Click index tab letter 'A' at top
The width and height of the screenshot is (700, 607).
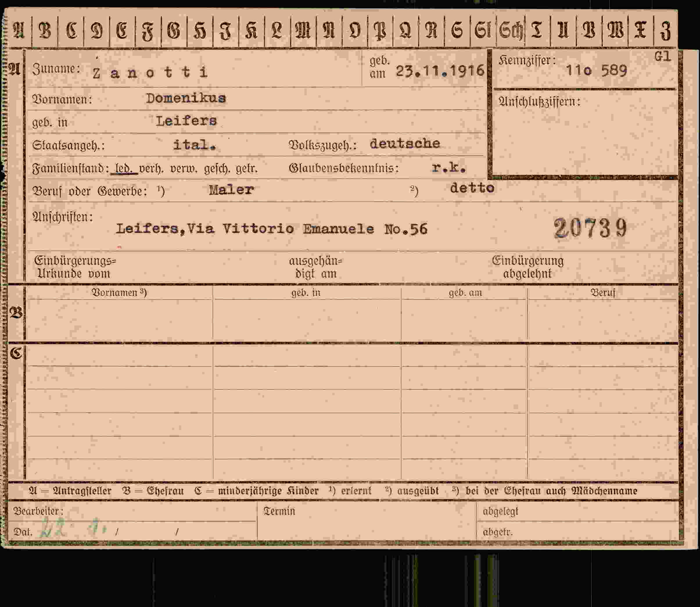pos(19,30)
